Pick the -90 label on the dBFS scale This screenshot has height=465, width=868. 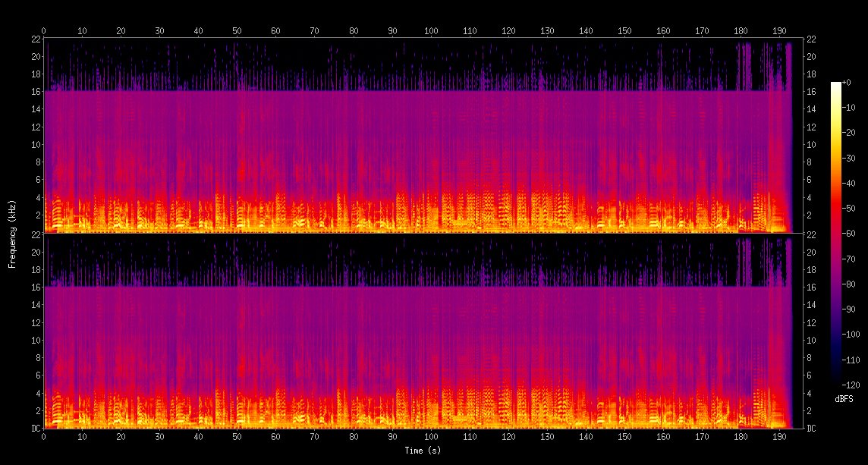point(849,309)
